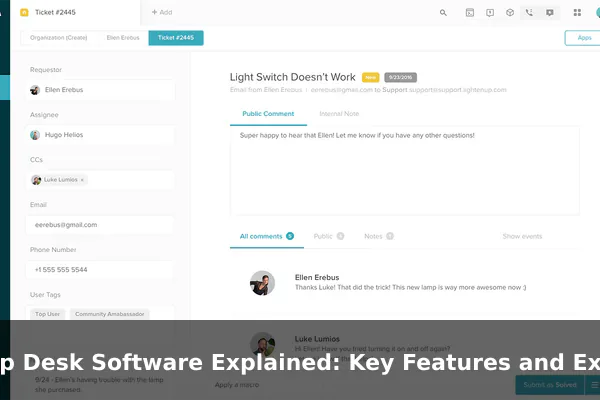The height and width of the screenshot is (400, 600).
Task: Open the speech bubble icon beside the cube
Action: point(490,13)
